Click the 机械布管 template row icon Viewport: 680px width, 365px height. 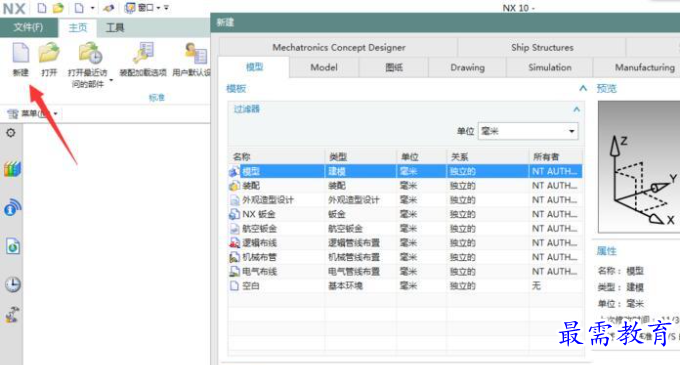tap(234, 257)
